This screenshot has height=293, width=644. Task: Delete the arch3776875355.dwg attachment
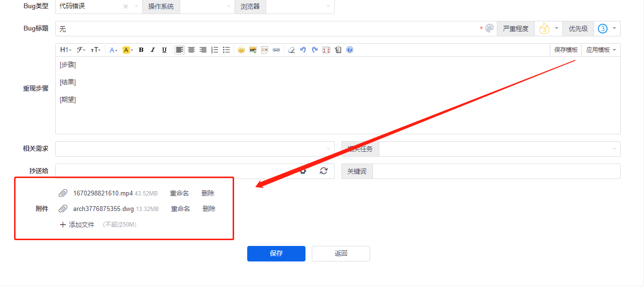tap(209, 209)
